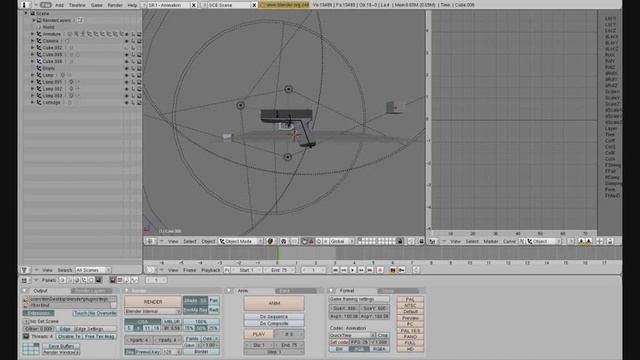The width and height of the screenshot is (640, 360).
Task: Enable Do Composite in Anim panel
Action: [x=274, y=323]
